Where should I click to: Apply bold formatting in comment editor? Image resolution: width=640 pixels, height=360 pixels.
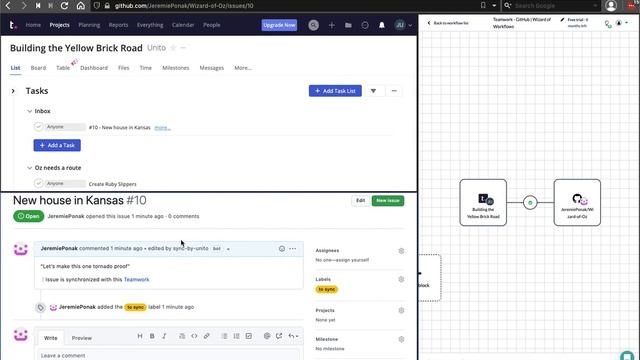pyautogui.click(x=152, y=336)
